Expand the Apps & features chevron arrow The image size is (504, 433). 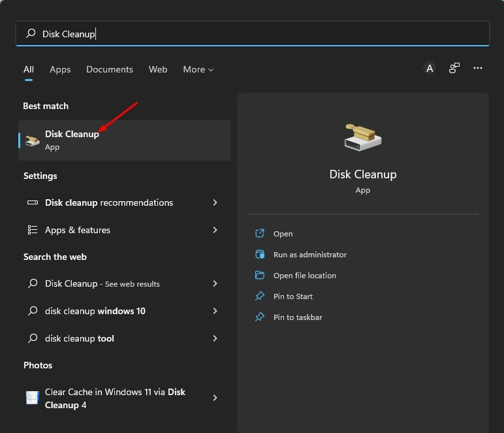click(x=215, y=230)
